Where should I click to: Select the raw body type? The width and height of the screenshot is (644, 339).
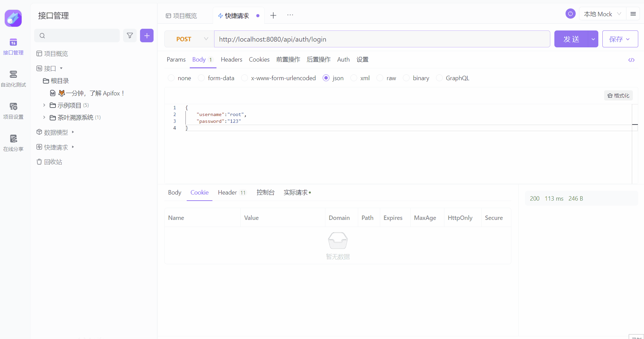pyautogui.click(x=380, y=78)
